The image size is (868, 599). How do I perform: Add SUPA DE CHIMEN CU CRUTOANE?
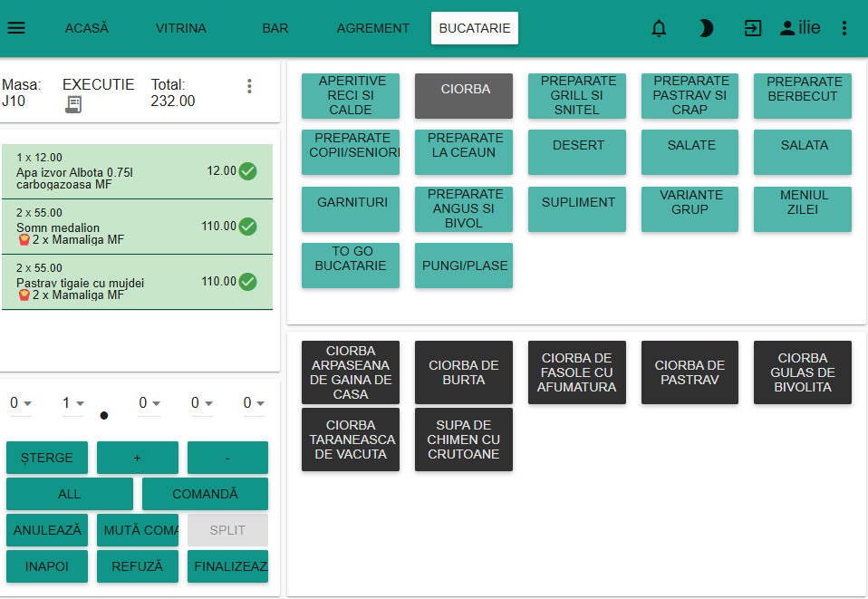(464, 440)
